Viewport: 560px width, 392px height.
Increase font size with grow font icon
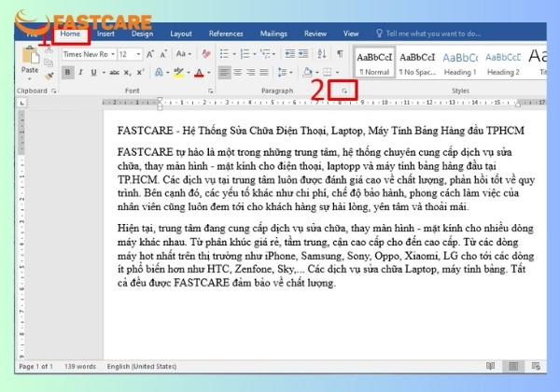(x=150, y=54)
